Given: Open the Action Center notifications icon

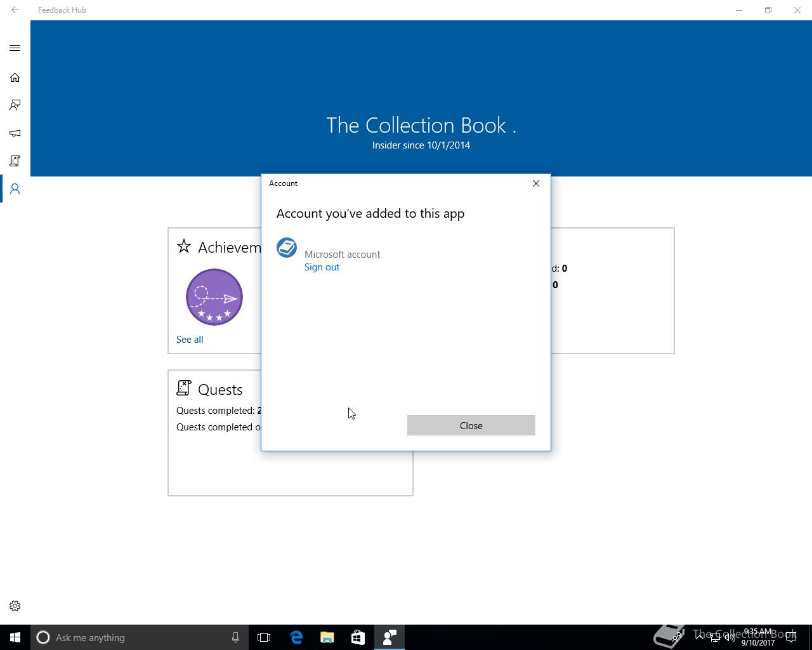Looking at the screenshot, I should click(791, 637).
